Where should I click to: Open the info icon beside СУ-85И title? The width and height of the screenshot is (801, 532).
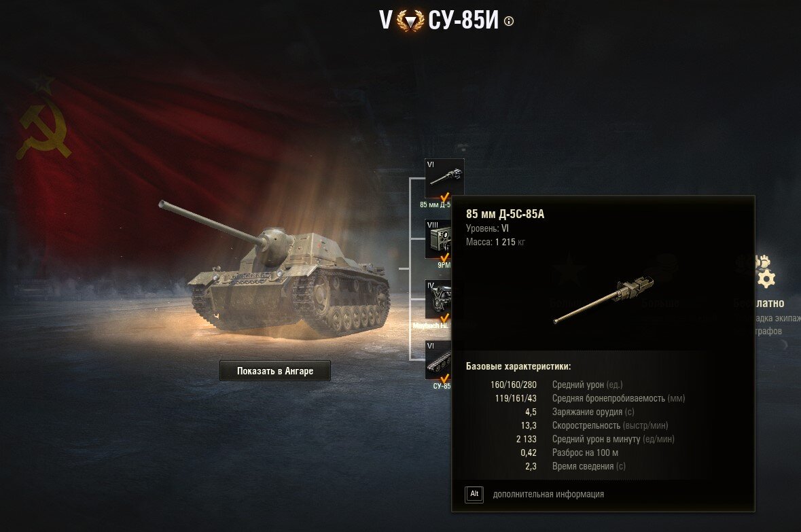pos(509,21)
